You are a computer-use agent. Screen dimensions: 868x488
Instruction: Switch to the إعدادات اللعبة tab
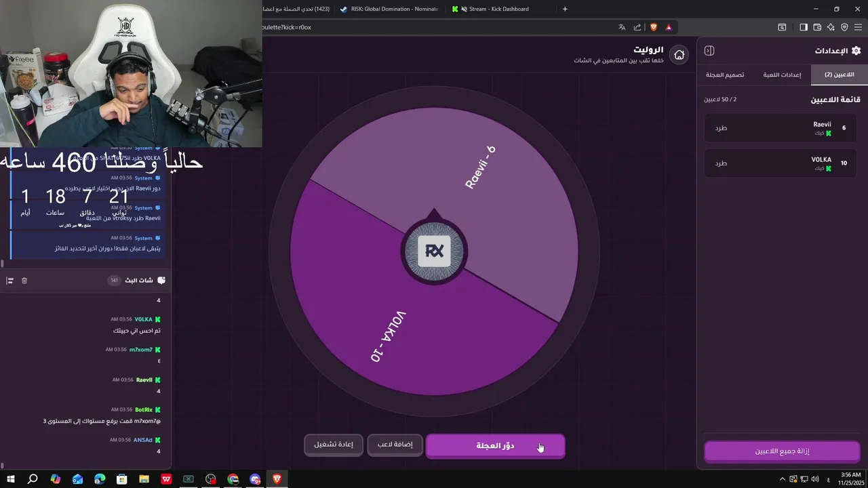[782, 75]
